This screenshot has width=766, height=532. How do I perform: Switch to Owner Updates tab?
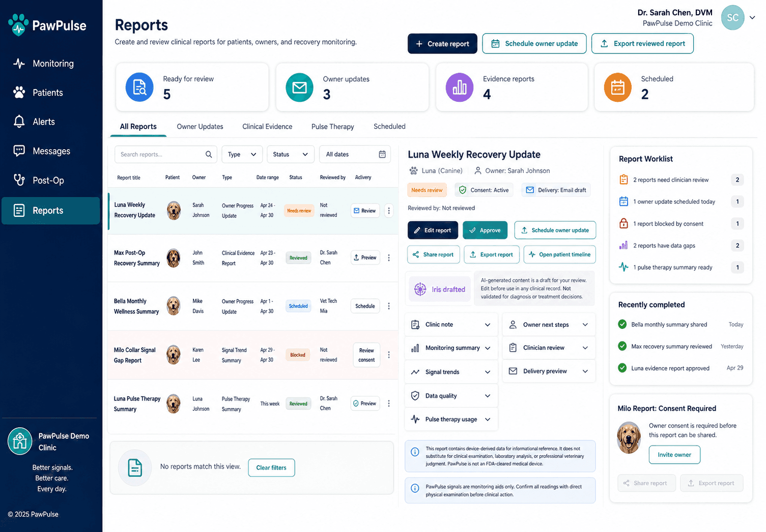pyautogui.click(x=200, y=127)
